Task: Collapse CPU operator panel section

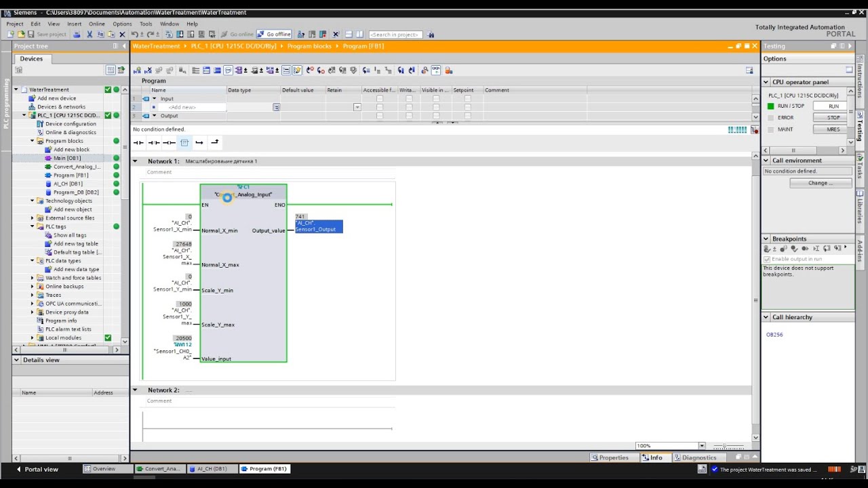Action: point(766,82)
